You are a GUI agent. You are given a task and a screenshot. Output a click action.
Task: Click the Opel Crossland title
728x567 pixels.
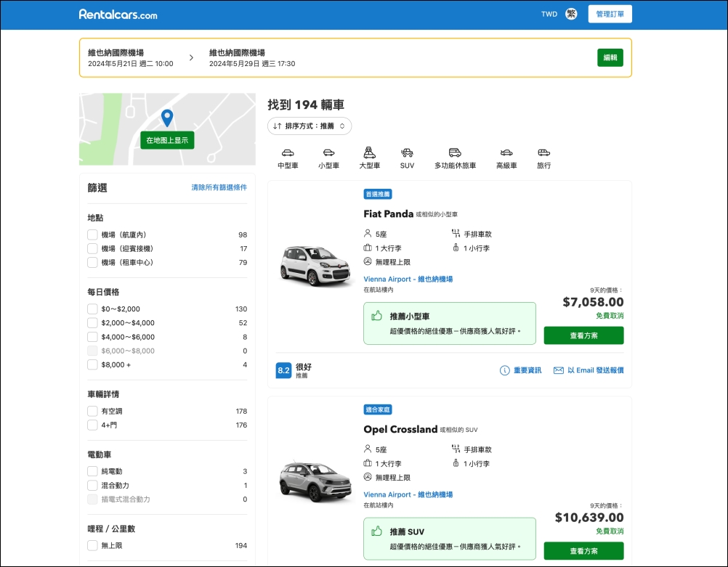point(400,429)
